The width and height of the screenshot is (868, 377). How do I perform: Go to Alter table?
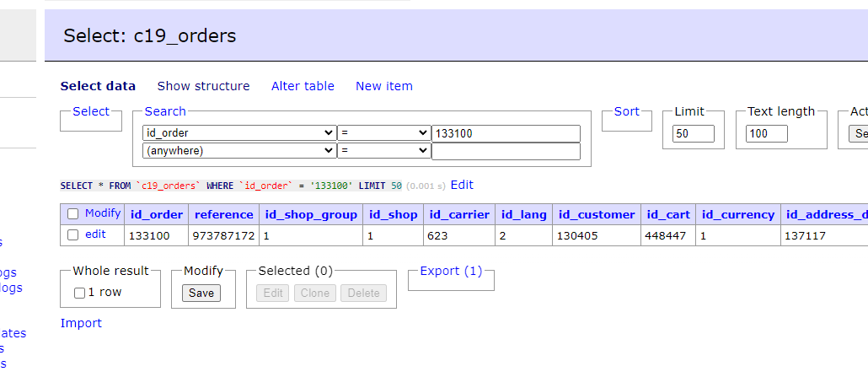click(x=303, y=86)
